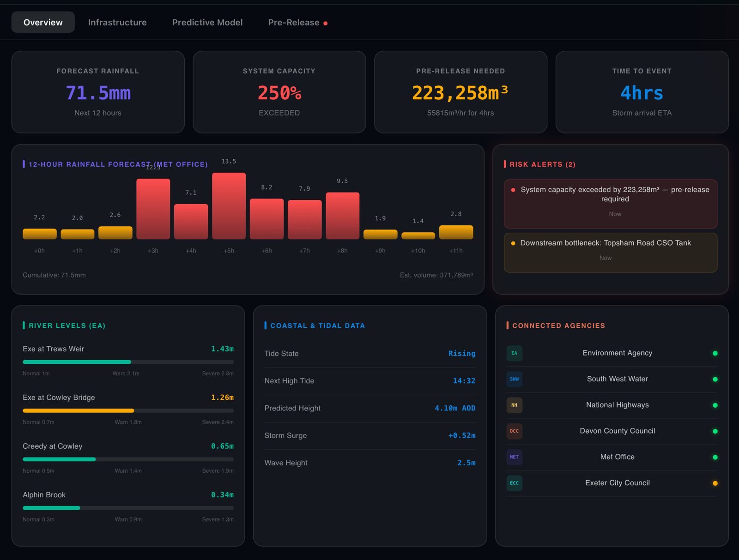The image size is (739, 560).
Task: Click Met Office status dot
Action: click(x=715, y=457)
